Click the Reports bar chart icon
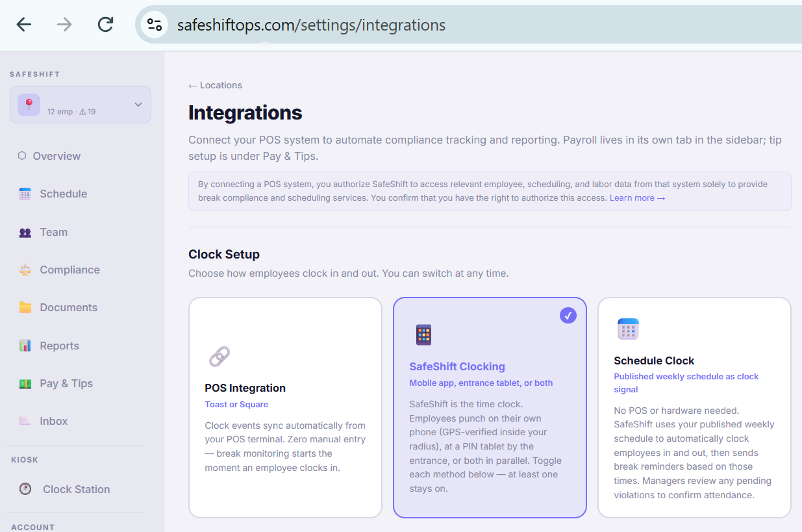 [x=25, y=346]
